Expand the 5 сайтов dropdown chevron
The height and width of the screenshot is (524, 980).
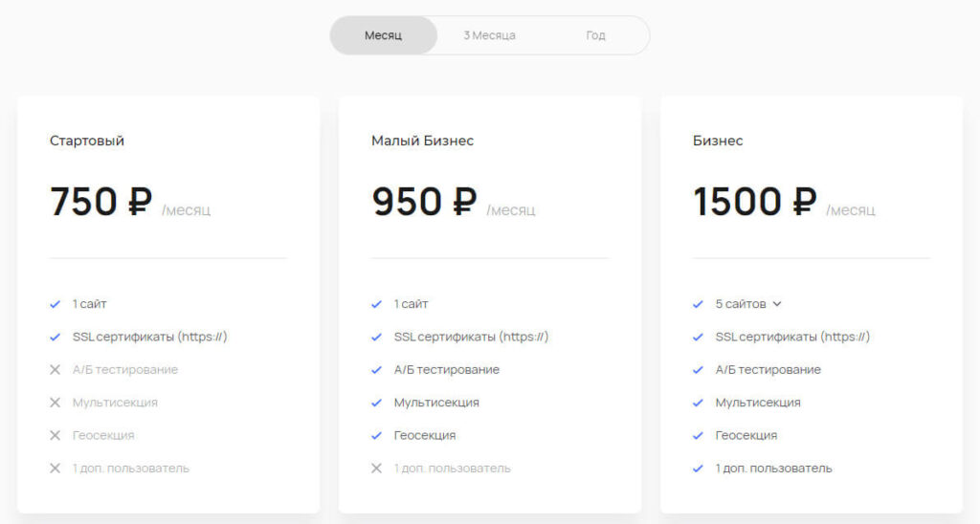[777, 304]
